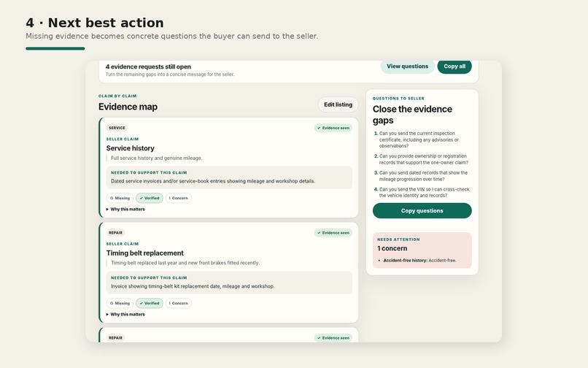Click Dated service invoices requirement text
Image resolution: width=588 pixels, height=368 pixels.
212,181
